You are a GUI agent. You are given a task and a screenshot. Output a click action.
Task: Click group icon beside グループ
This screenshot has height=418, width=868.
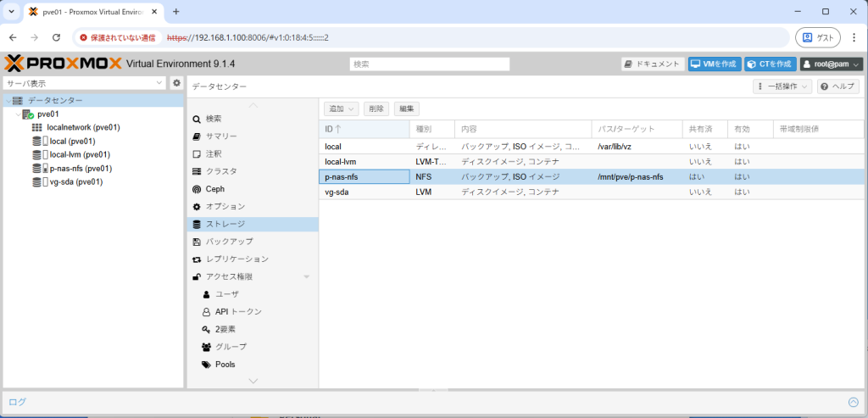(206, 347)
